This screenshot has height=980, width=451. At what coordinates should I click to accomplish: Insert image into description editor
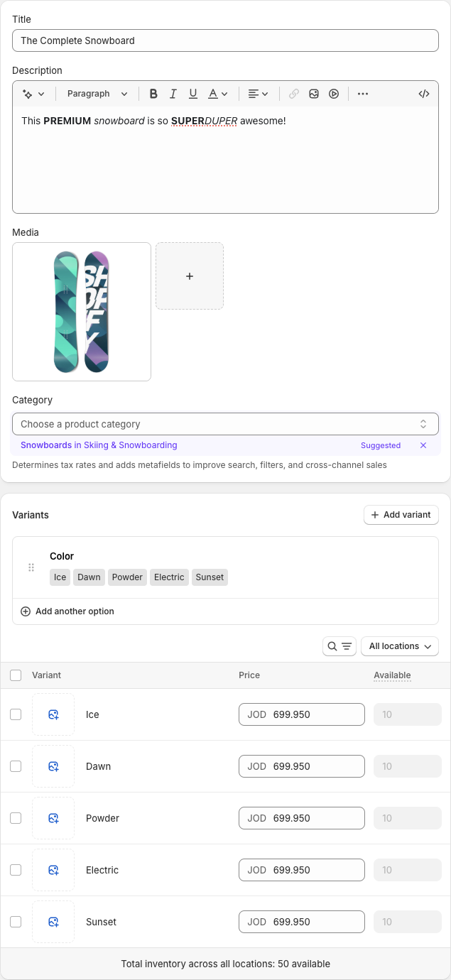point(314,94)
